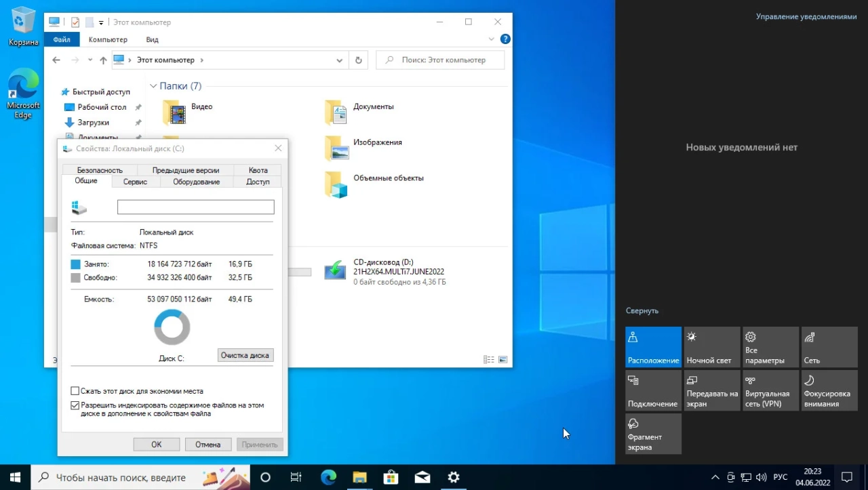Open Edge from the taskbar
868x490 pixels.
[328, 477]
